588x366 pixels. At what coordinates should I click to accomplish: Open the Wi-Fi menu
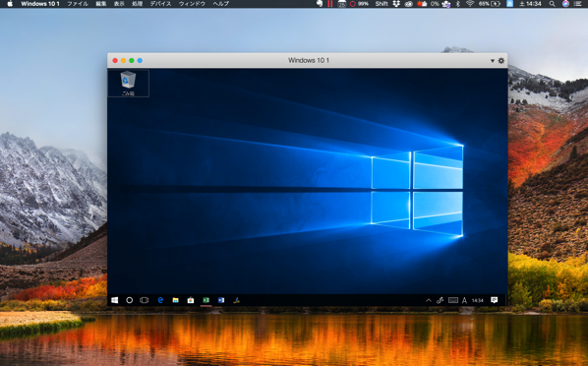point(470,4)
